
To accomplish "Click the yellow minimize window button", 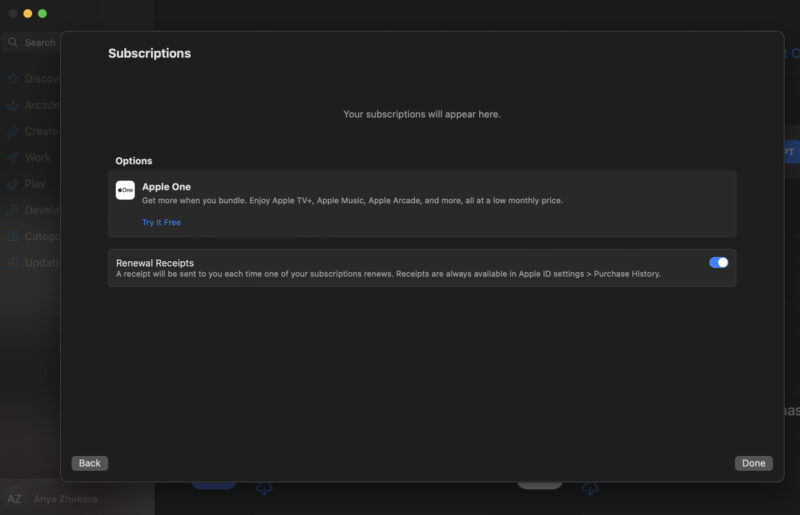I will [x=28, y=13].
